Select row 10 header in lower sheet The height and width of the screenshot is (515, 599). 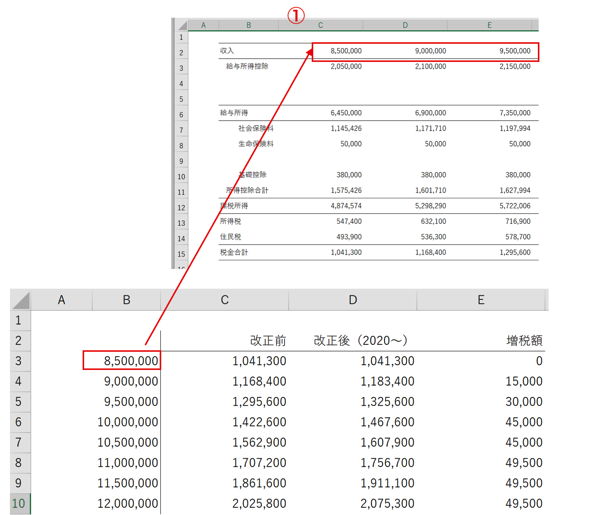coord(20,504)
